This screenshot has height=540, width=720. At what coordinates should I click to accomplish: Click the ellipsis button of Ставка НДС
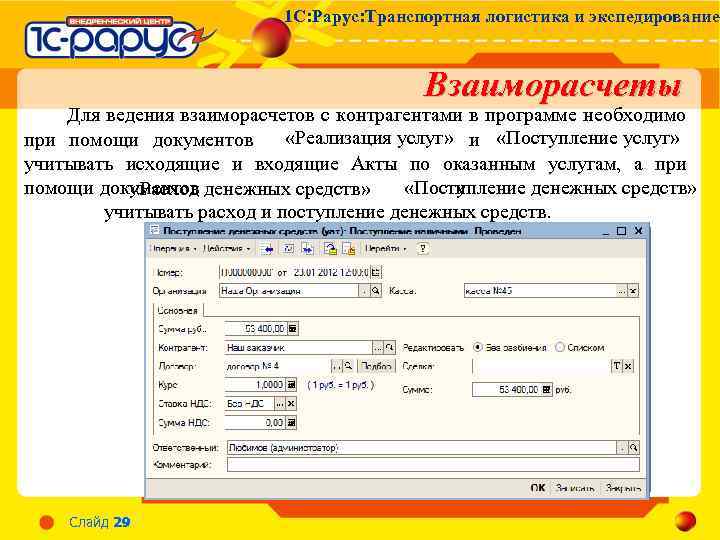280,404
